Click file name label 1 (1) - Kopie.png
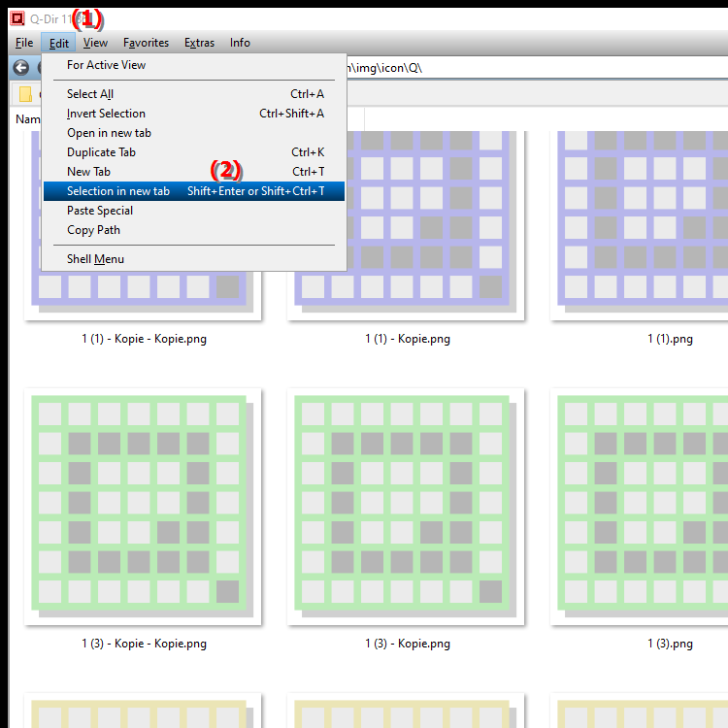This screenshot has height=728, width=728. [407, 339]
